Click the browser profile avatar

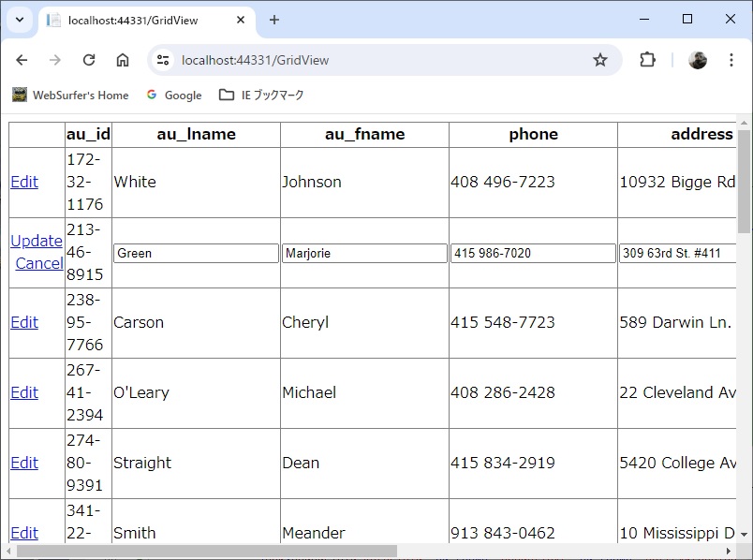[698, 59]
